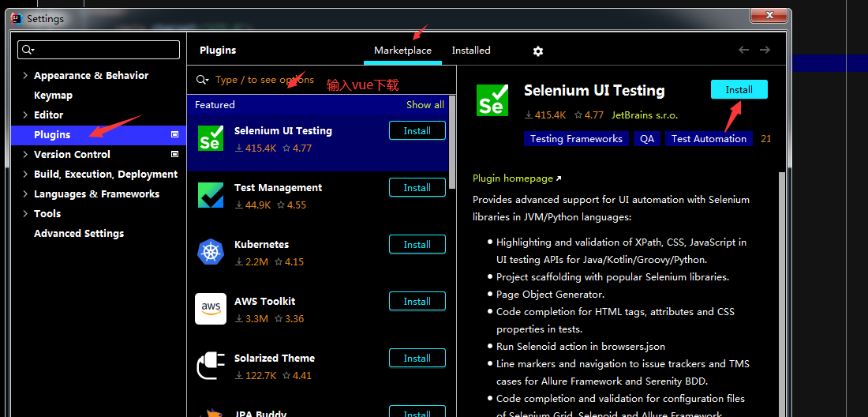Select the Kubernetes list row title
The width and height of the screenshot is (868, 417).
(262, 244)
